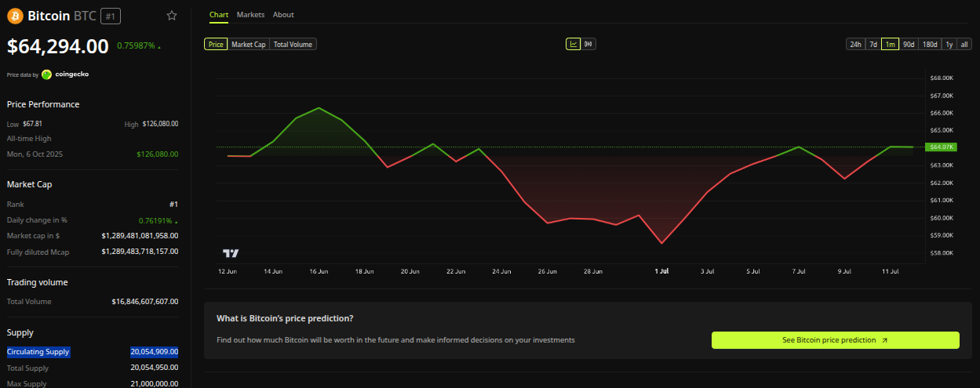Select the Price chart mode
980x388 pixels.
(x=216, y=44)
